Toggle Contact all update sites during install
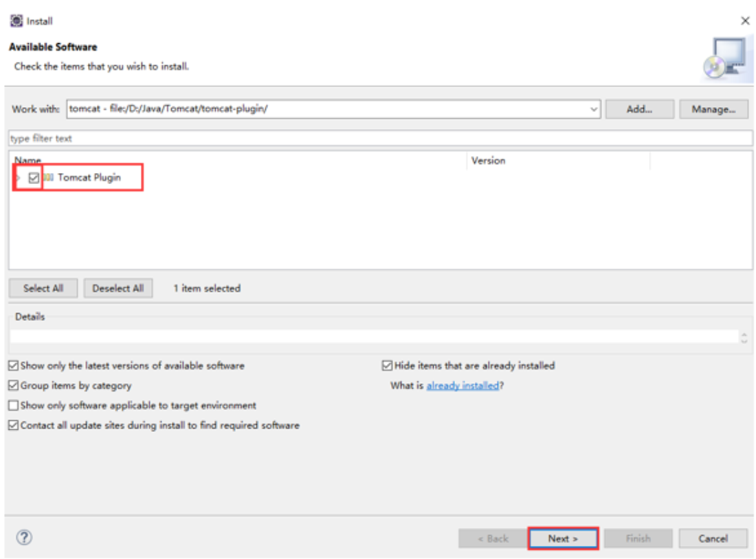 [x=14, y=425]
